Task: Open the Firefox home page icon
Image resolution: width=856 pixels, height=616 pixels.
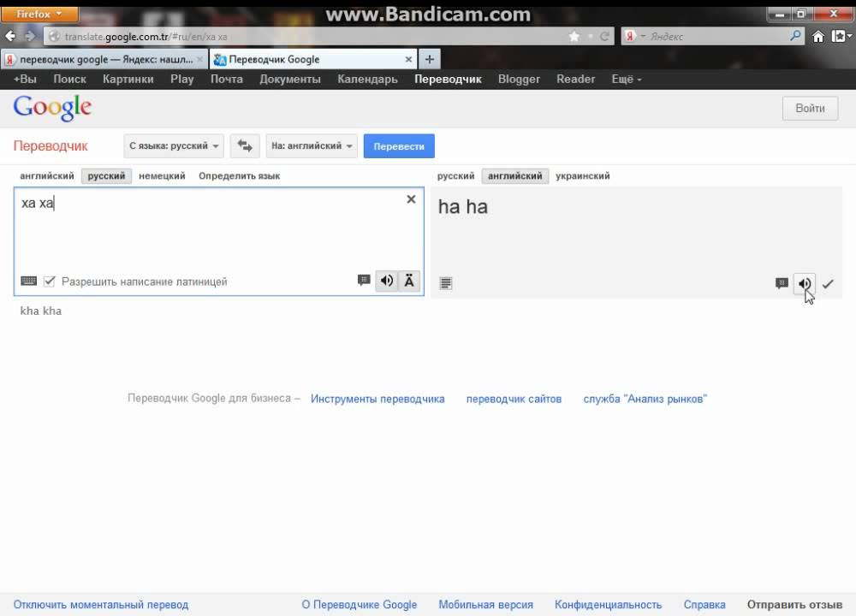Action: click(x=817, y=37)
